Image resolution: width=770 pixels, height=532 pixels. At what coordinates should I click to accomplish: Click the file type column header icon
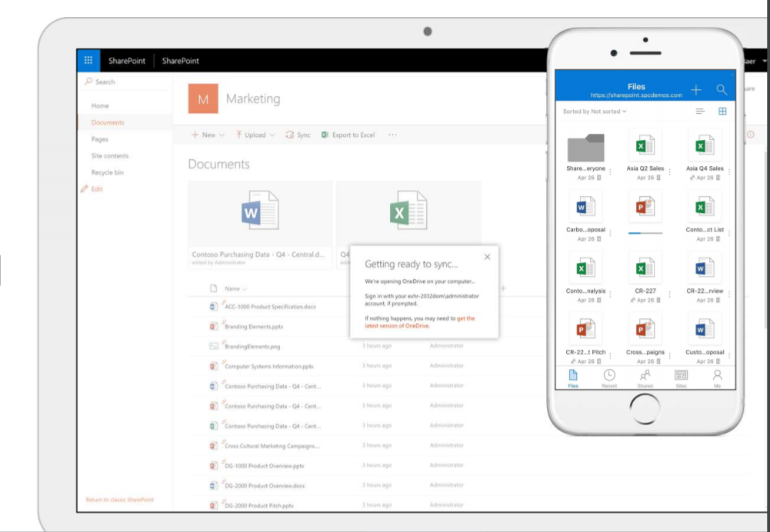(214, 288)
